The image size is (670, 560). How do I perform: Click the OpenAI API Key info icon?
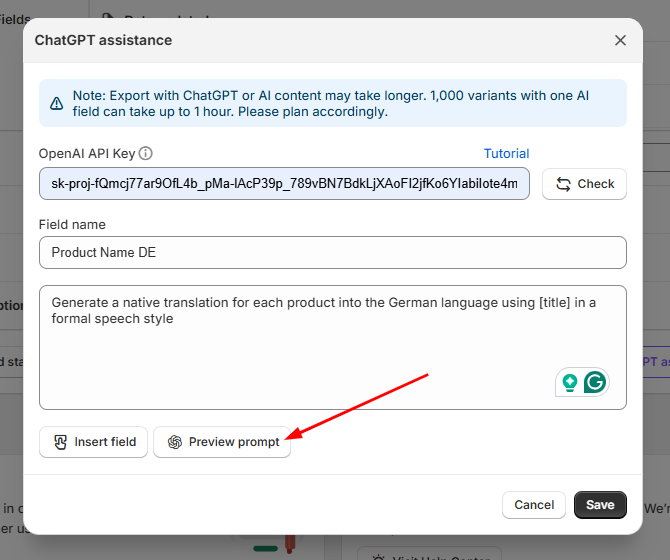[x=146, y=153]
